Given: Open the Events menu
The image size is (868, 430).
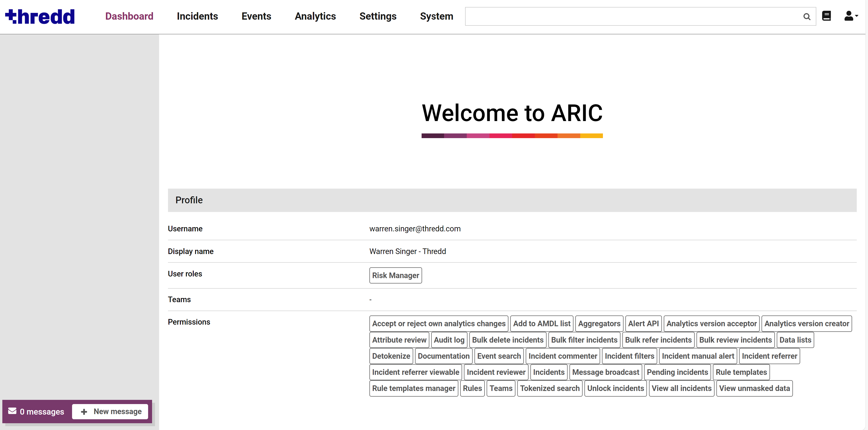Looking at the screenshot, I should 256,16.
